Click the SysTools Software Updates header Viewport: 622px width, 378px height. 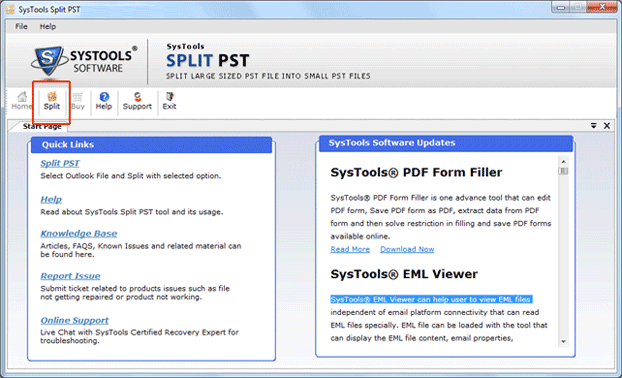coord(446,143)
